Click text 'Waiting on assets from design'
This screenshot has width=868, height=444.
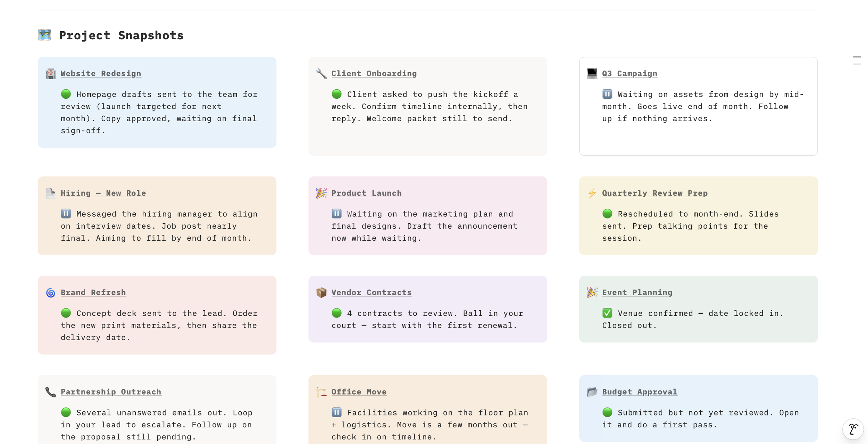click(690, 94)
